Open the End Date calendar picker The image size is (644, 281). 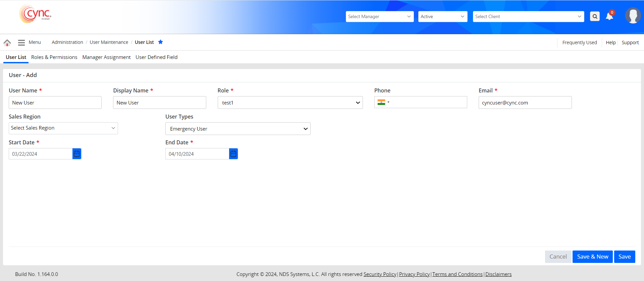[x=233, y=154]
